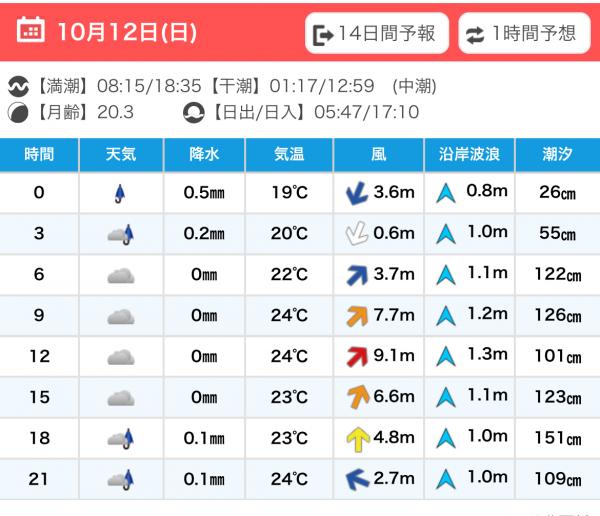Select the 沿岸波浪 column header
This screenshot has width=600, height=516.
(x=470, y=154)
